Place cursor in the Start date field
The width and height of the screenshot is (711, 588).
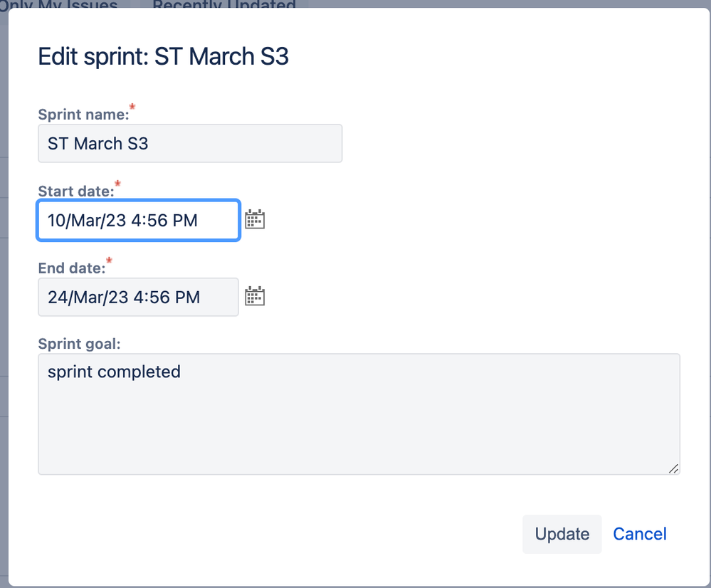pos(138,220)
